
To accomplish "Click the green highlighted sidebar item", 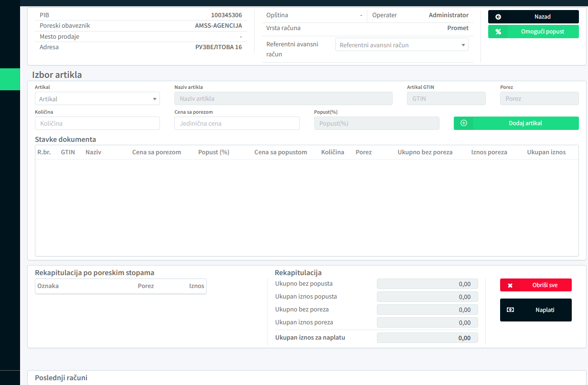I will coord(10,79).
